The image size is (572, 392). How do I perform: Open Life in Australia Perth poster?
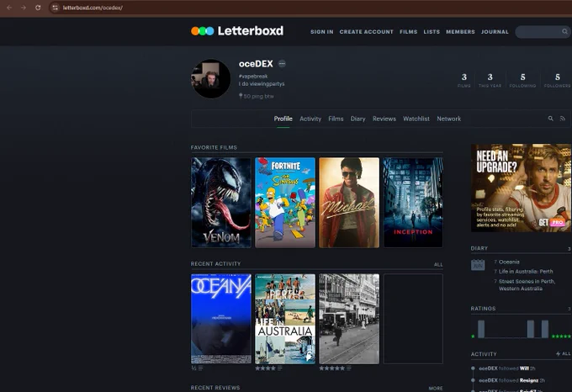tap(285, 319)
